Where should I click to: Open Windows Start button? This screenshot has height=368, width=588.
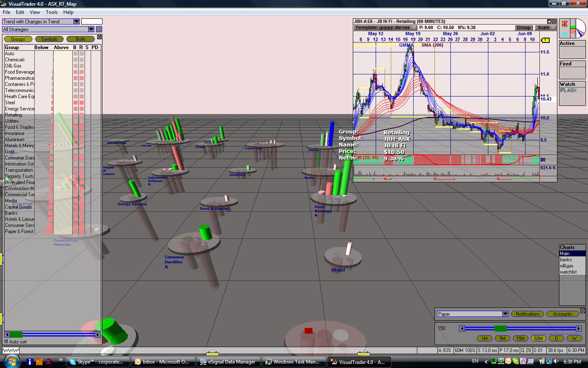11,361
